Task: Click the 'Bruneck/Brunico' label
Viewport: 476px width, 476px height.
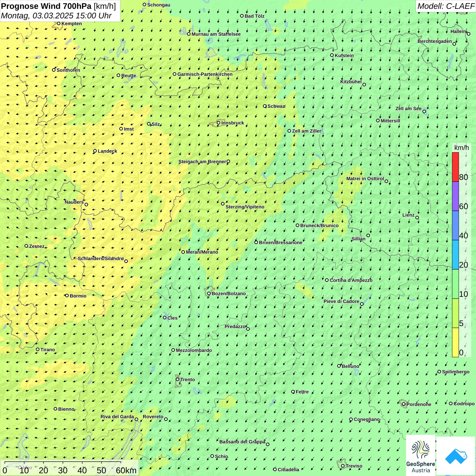Action: pos(319,225)
